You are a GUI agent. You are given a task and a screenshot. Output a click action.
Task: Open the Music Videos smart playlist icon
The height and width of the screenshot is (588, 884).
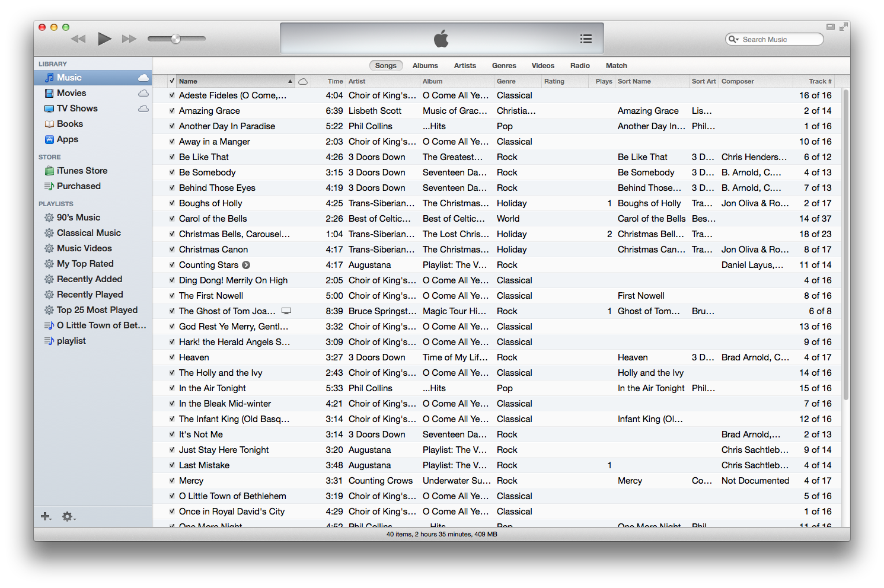click(x=49, y=248)
